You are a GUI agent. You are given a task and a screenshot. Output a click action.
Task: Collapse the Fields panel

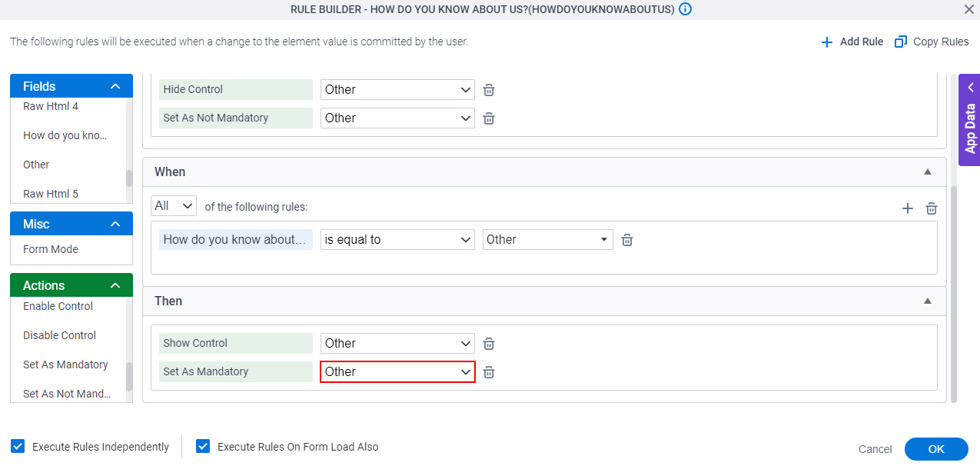(115, 87)
